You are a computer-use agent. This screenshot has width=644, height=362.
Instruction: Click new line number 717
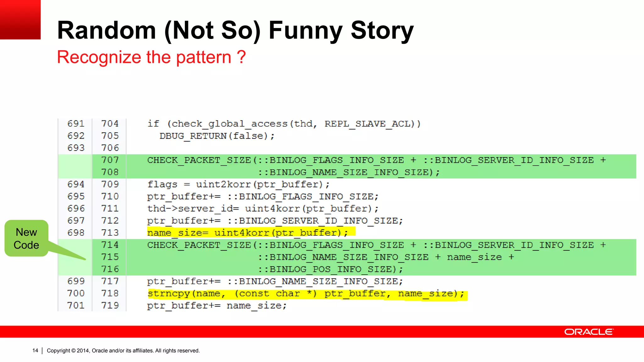tap(110, 282)
